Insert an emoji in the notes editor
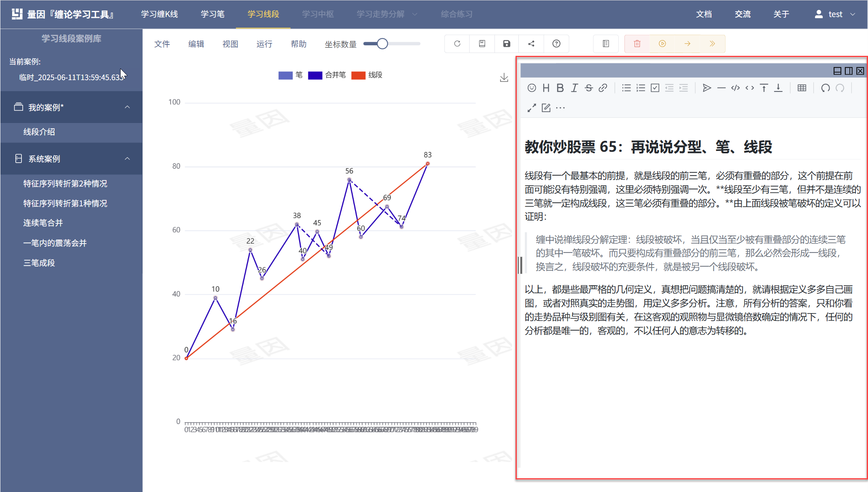 pos(532,88)
